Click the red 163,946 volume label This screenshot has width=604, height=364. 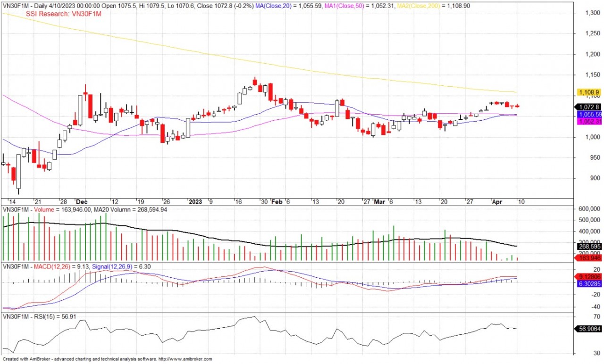[x=588, y=258]
